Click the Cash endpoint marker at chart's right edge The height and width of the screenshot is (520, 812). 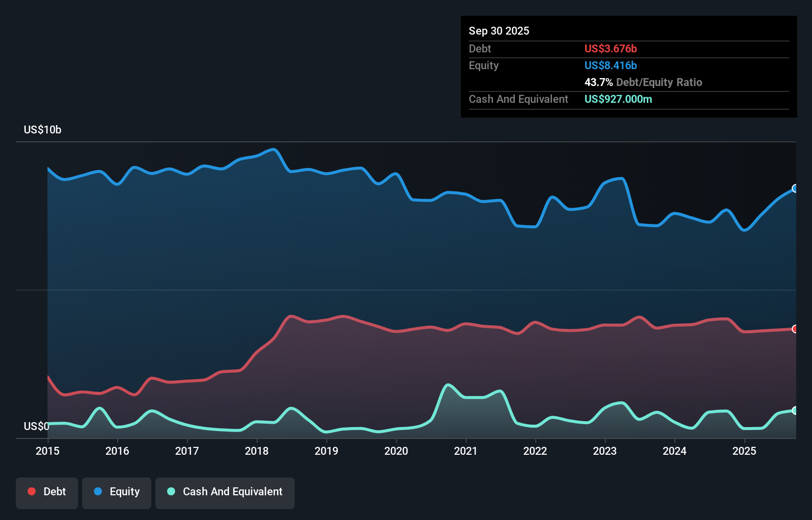click(795, 410)
